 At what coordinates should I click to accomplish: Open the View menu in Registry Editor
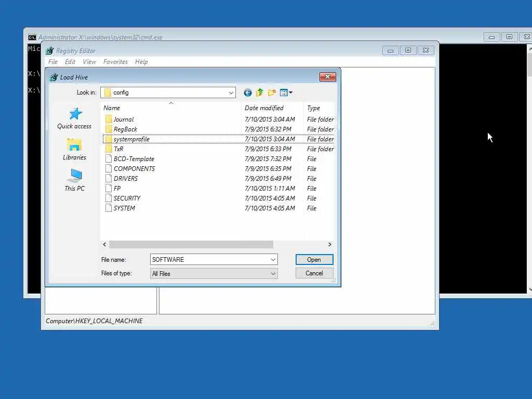[89, 62]
